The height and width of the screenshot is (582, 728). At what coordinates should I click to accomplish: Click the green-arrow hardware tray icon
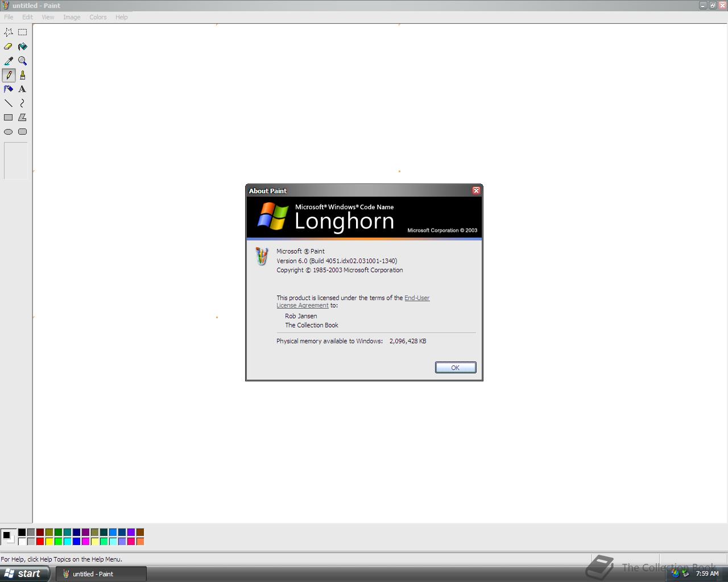point(685,573)
